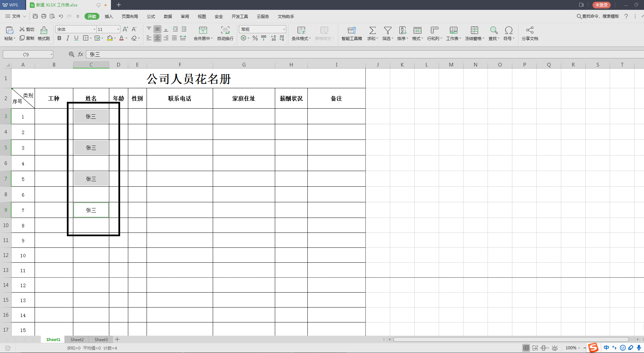Open the font size 11 dropdown
Image resolution: width=644 pixels, height=353 pixels.
pyautogui.click(x=118, y=30)
